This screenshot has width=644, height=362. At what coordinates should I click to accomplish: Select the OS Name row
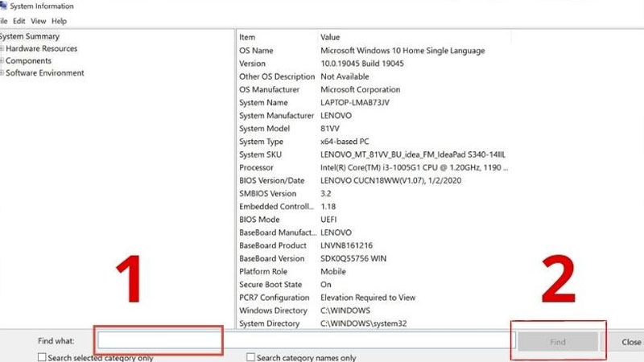pos(362,51)
